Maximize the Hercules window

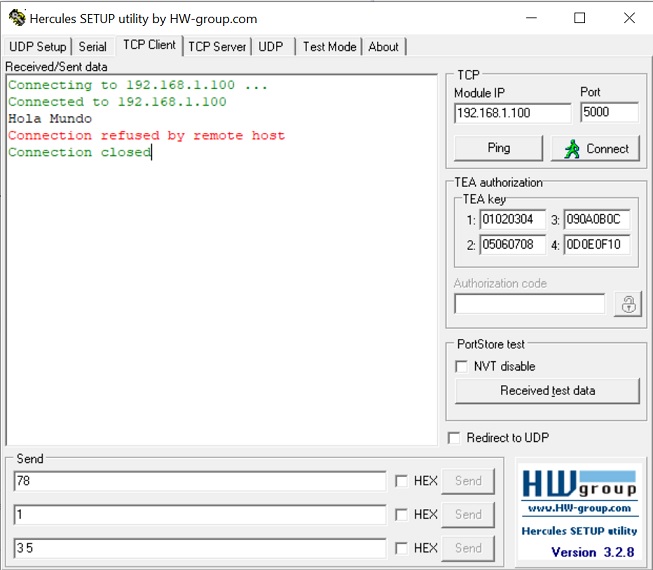click(x=579, y=18)
